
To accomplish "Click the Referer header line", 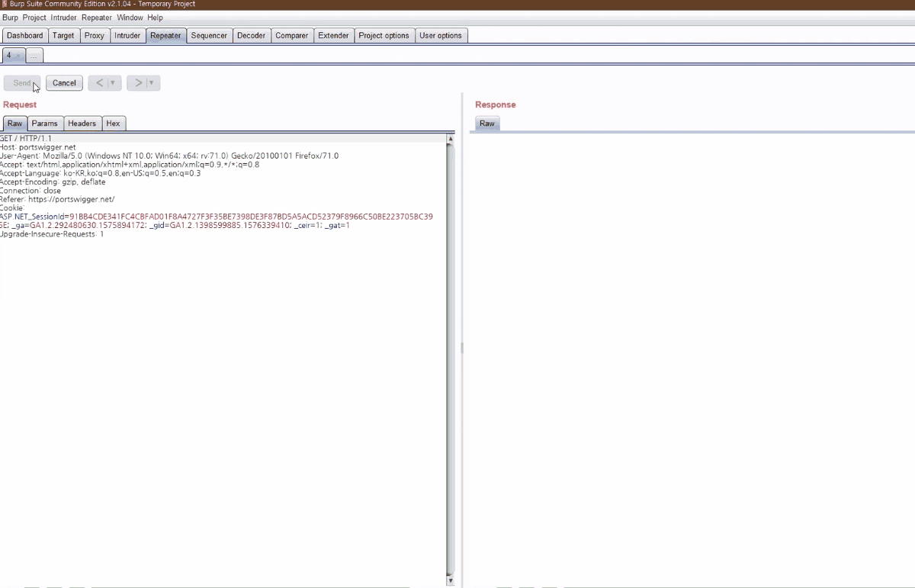I will (57, 199).
